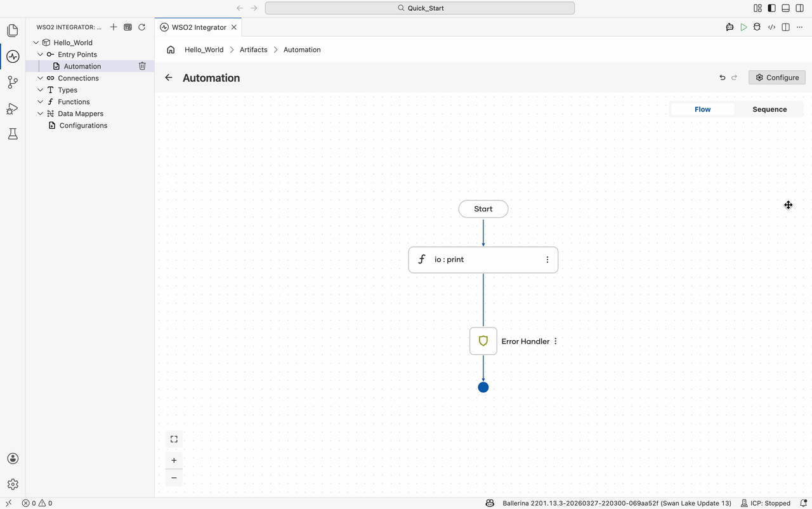Open the Run and Debug view
The height and width of the screenshot is (509, 812).
pyautogui.click(x=13, y=109)
